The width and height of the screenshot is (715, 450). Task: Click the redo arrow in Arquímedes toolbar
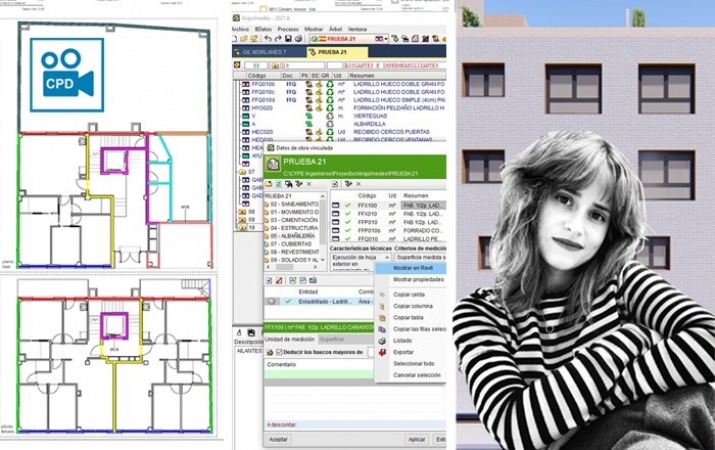coord(278,39)
